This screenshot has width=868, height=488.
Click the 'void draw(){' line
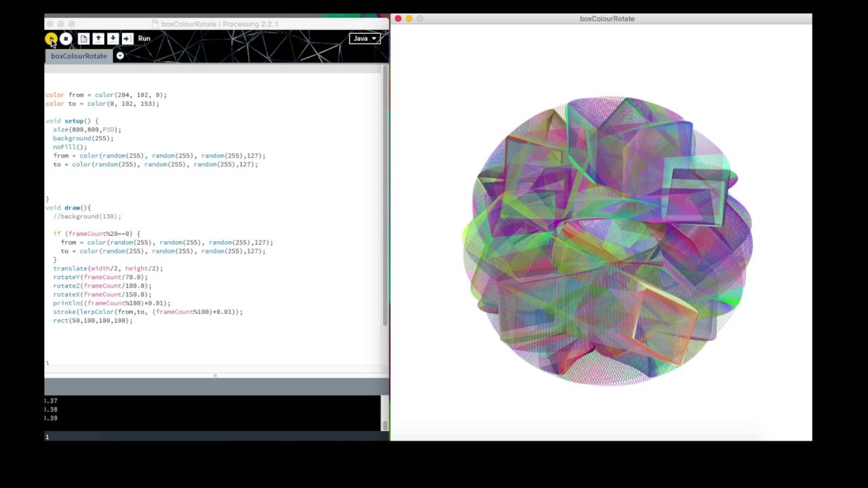click(68, 207)
